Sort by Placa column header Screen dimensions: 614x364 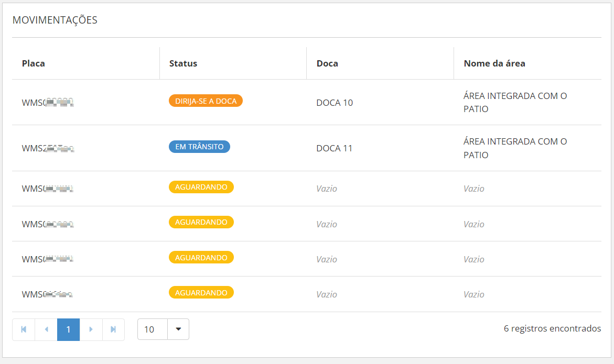pyautogui.click(x=34, y=63)
